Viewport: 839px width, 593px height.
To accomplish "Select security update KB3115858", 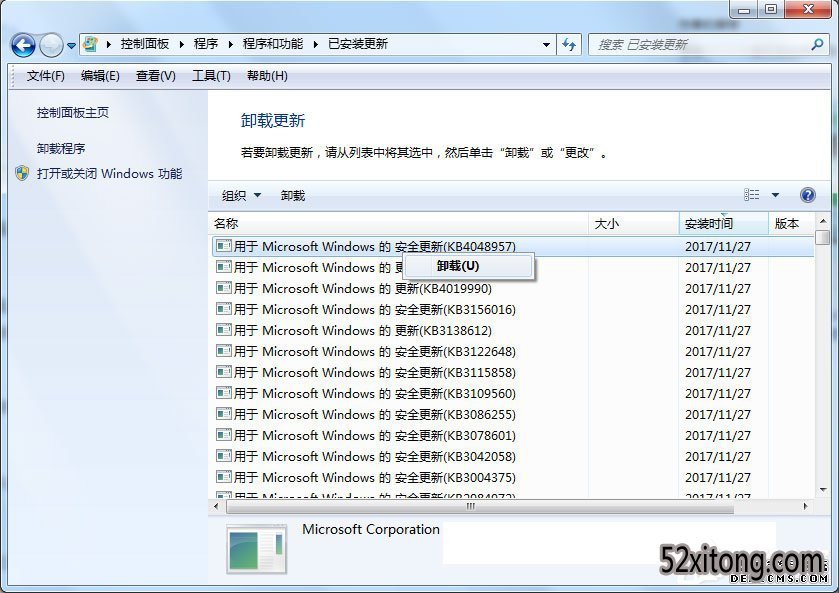I will point(513,372).
